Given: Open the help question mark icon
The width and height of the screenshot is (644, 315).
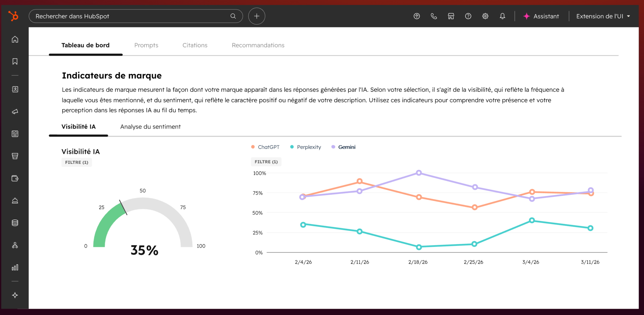Looking at the screenshot, I should click(x=468, y=16).
